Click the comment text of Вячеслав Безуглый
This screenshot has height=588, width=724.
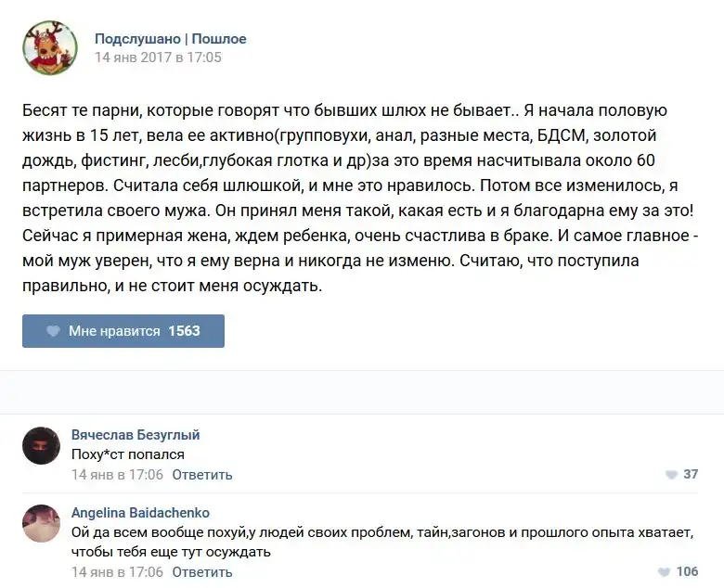[128, 454]
